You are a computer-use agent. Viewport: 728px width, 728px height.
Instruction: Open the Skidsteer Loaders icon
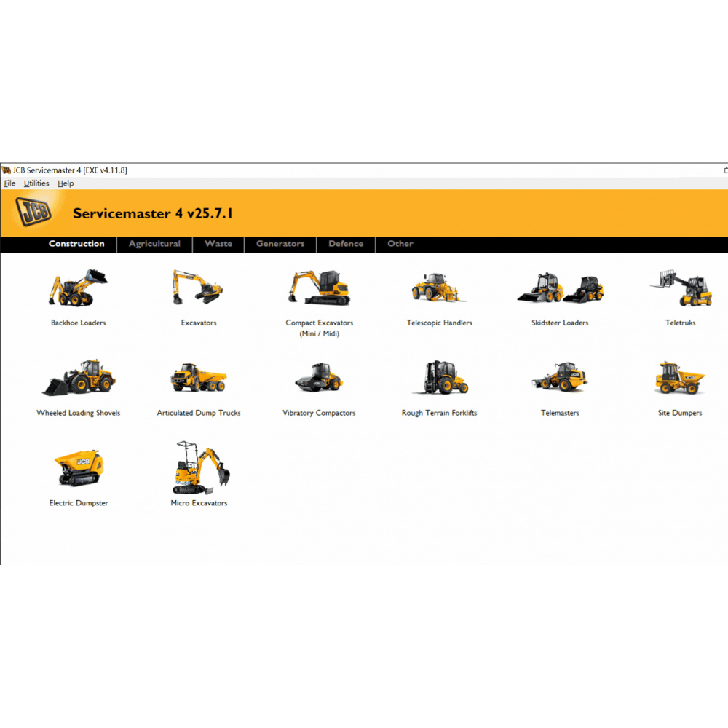[x=561, y=288]
